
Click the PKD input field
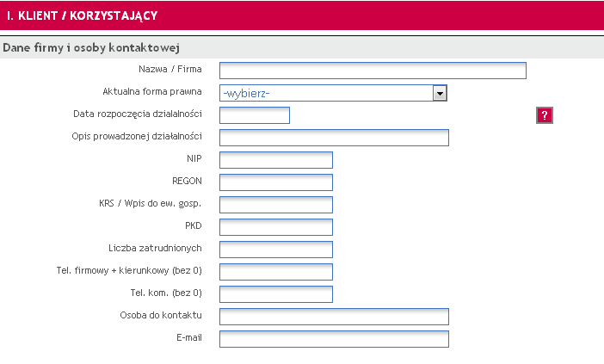click(x=276, y=227)
